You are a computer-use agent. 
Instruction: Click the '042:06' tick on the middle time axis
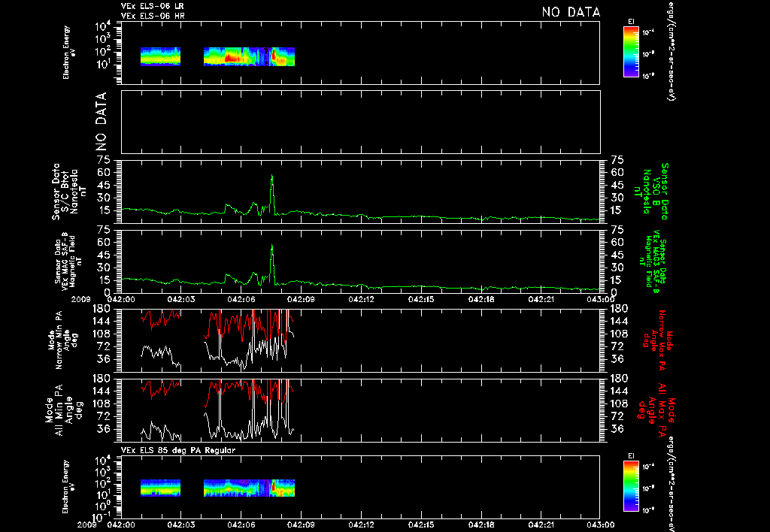pos(241,298)
